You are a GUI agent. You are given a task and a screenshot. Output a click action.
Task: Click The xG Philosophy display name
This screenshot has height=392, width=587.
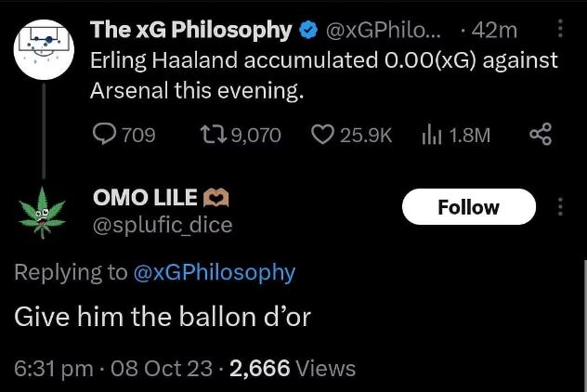[x=190, y=31]
